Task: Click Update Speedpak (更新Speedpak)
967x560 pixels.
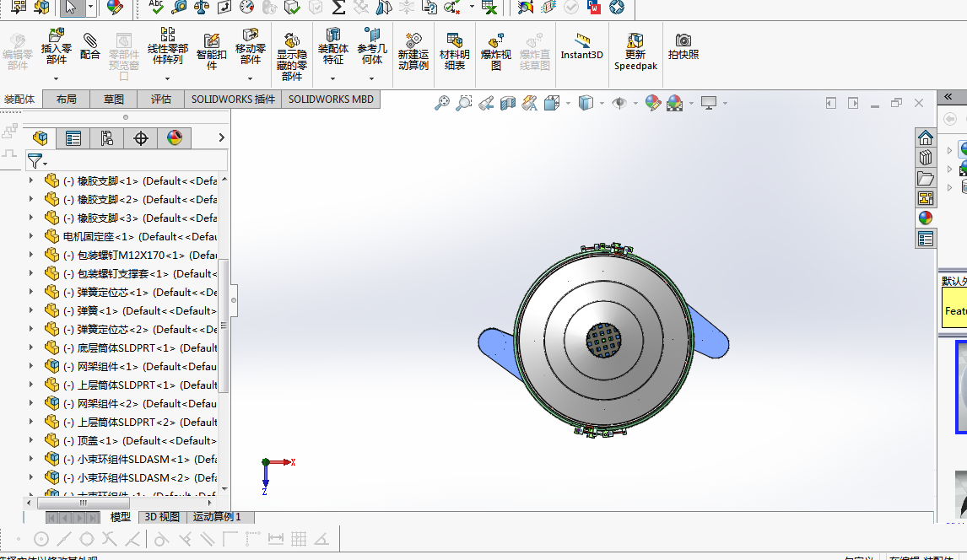Action: (636, 51)
